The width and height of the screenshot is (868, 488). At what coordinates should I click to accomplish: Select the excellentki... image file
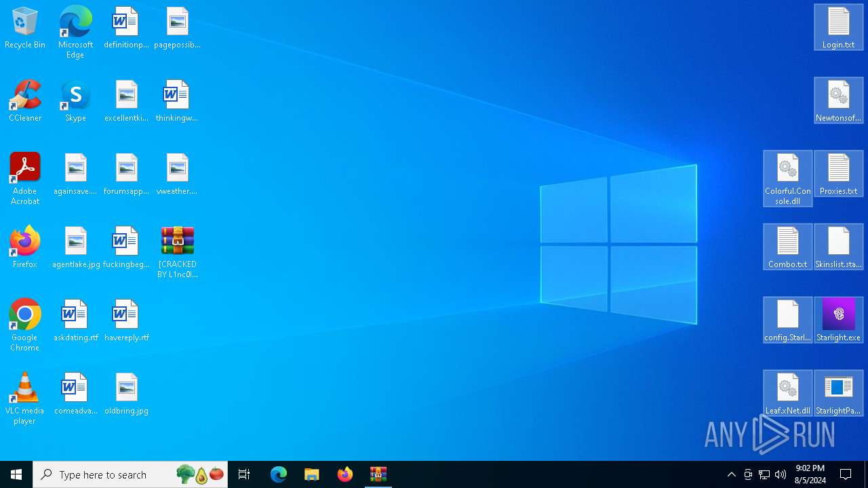[126, 102]
